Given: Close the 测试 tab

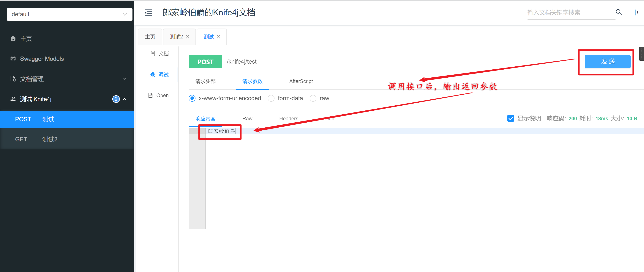Looking at the screenshot, I should (x=219, y=37).
